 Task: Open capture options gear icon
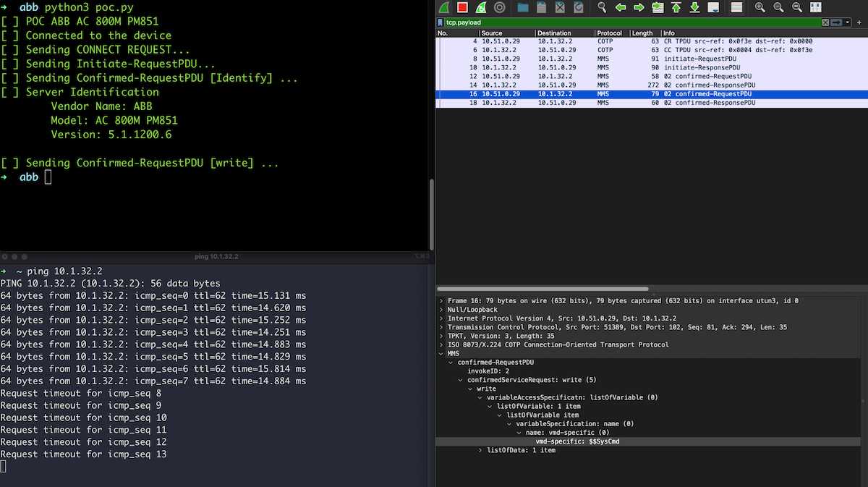[500, 7]
